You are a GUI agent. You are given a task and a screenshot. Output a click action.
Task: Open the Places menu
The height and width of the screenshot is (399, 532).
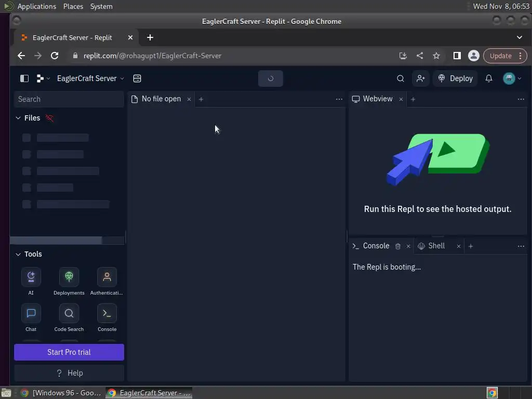click(73, 6)
